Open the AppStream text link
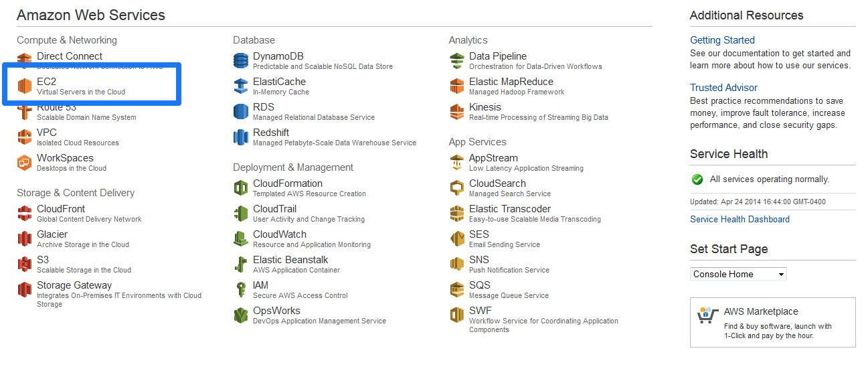This screenshot has height=375, width=868. tap(493, 158)
